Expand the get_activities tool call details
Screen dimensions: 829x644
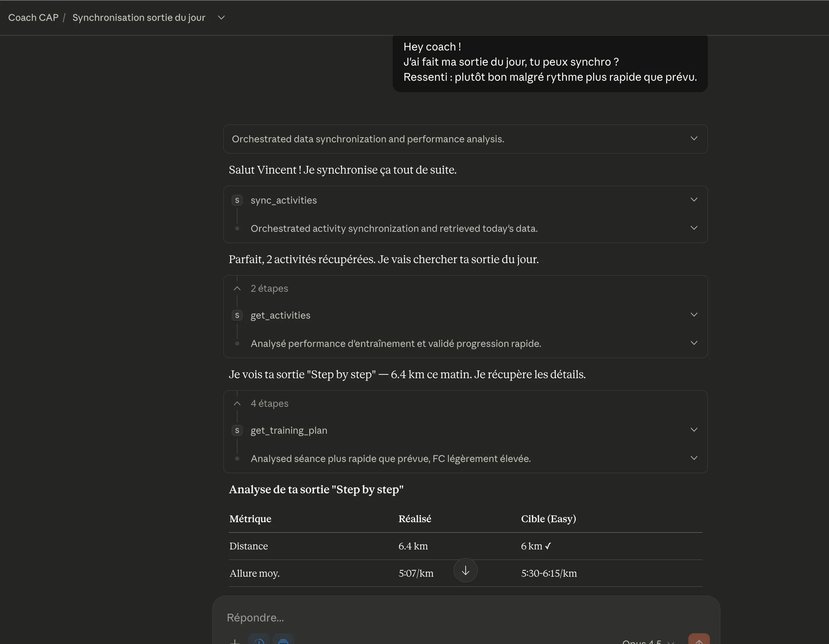tap(693, 315)
